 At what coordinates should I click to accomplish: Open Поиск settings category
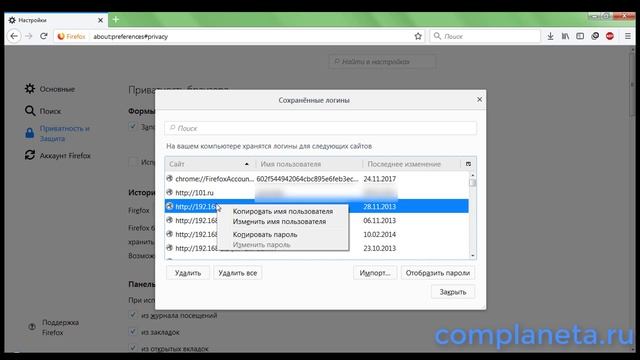point(43,111)
